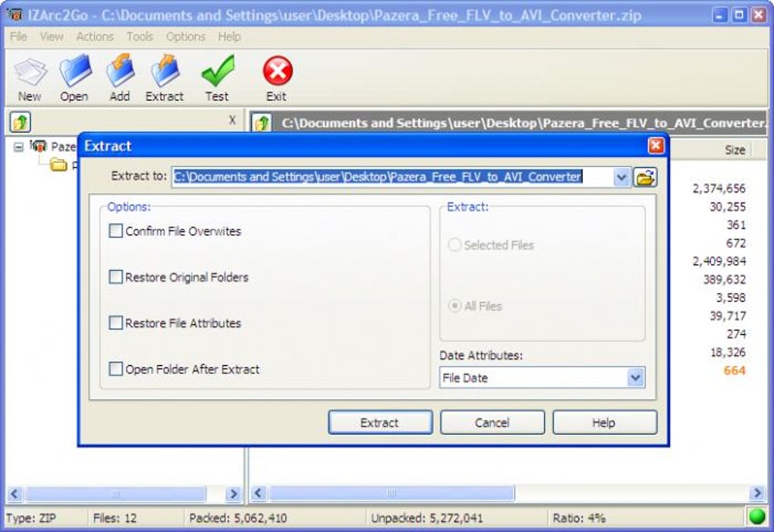Click the Cancel button

492,423
